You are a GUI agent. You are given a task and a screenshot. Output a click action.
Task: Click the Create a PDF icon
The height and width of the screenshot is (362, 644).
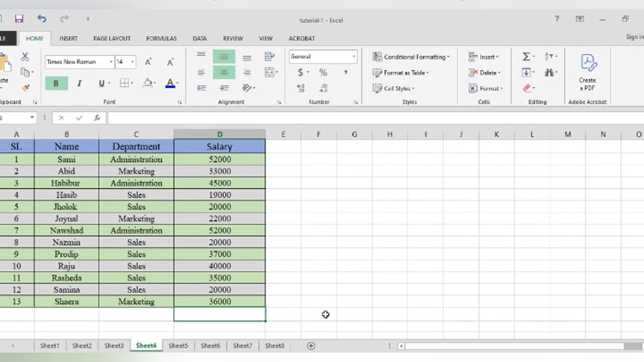click(x=587, y=72)
